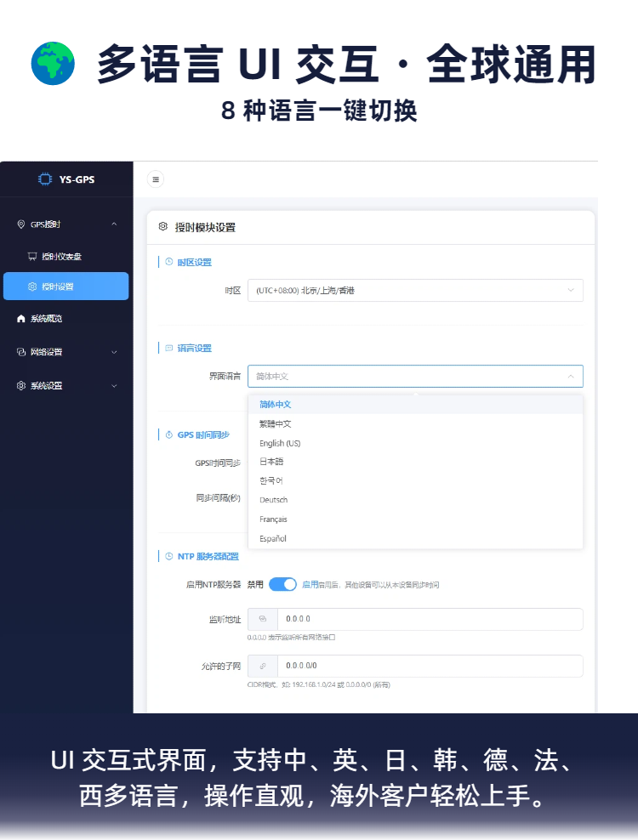Close the 界面语言 dropdown
Viewport: 638px width, 840px height.
click(415, 376)
